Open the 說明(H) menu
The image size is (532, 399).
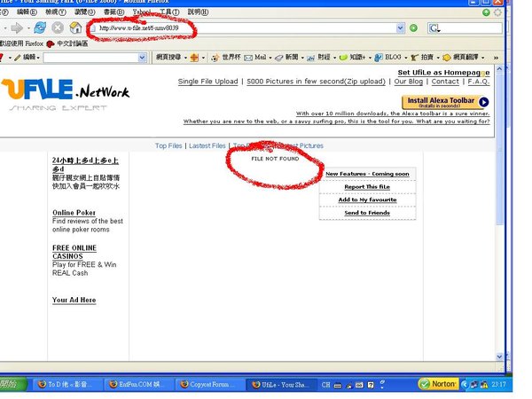pyautogui.click(x=198, y=12)
